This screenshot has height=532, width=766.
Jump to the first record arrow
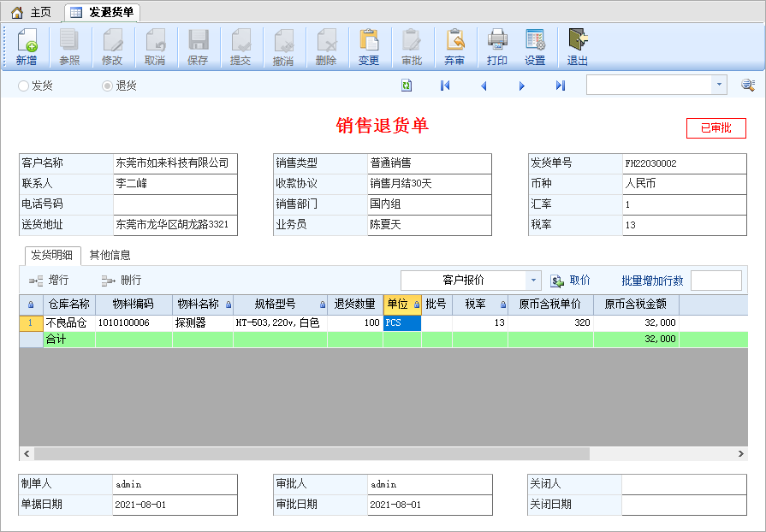pyautogui.click(x=445, y=86)
